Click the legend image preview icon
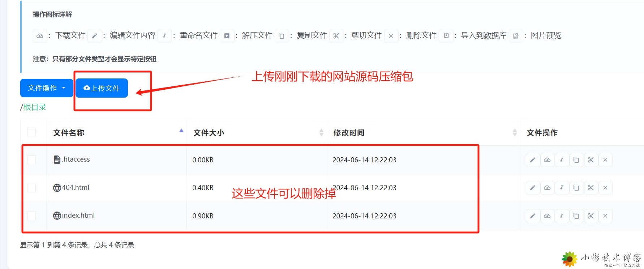Viewport: 644px width, 269px height. tap(516, 36)
